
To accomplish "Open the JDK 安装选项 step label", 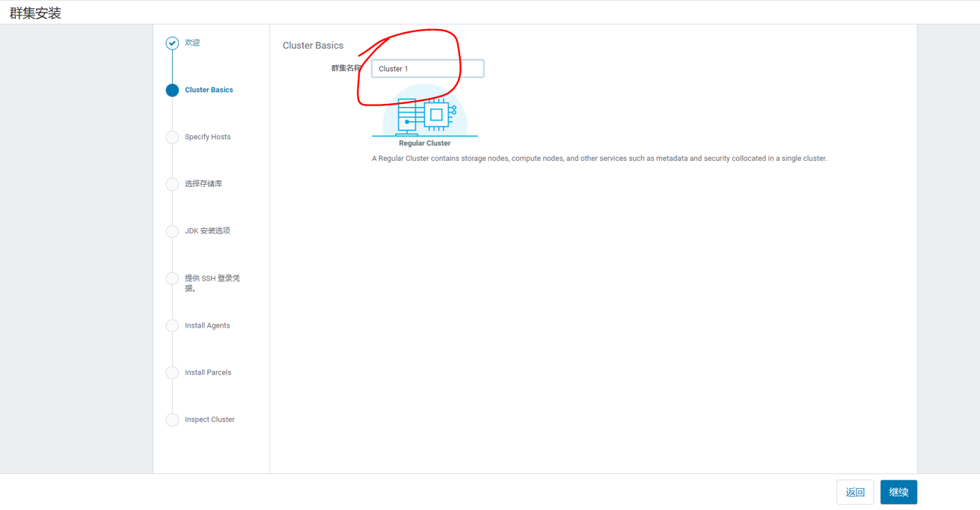I will (207, 230).
